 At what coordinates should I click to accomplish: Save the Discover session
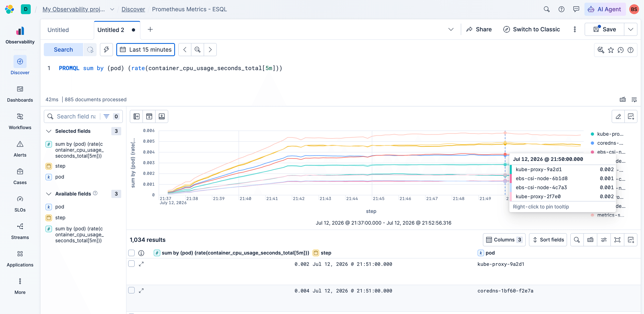pyautogui.click(x=604, y=30)
